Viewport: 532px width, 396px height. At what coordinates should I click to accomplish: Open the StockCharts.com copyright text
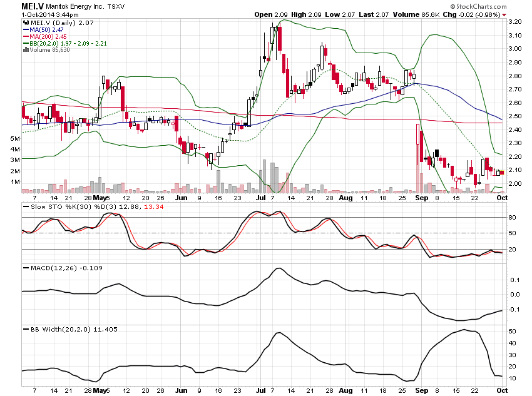point(479,6)
